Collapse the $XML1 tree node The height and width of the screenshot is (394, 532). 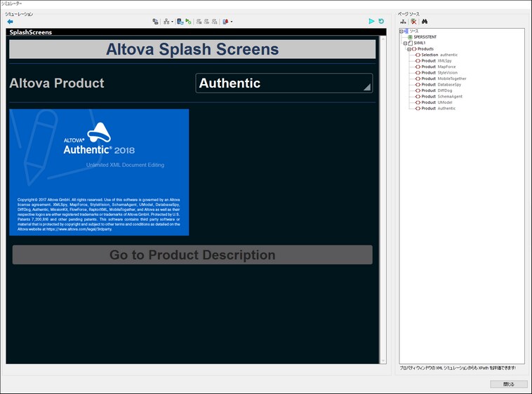[x=405, y=43]
